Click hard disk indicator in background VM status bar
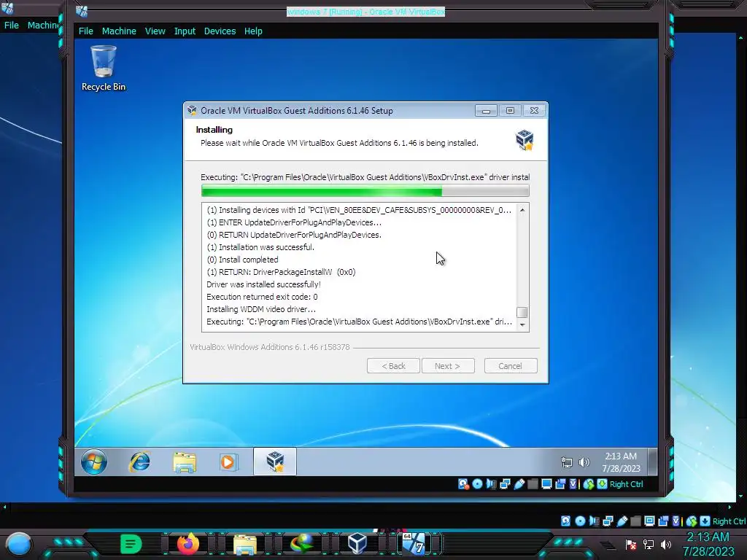 pos(565,521)
